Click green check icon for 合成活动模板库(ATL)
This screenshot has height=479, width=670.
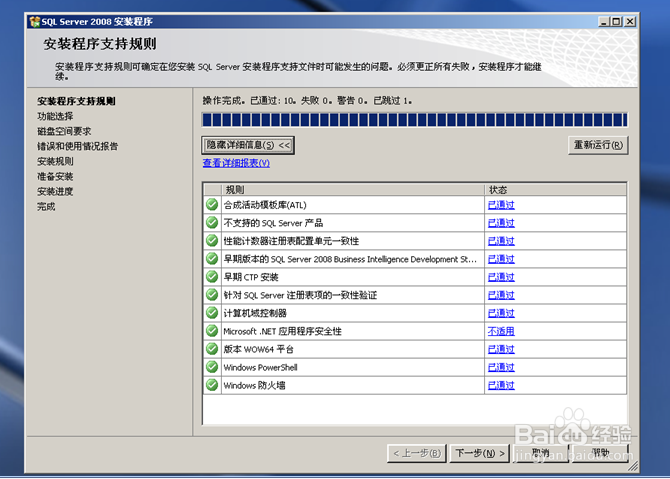[212, 205]
